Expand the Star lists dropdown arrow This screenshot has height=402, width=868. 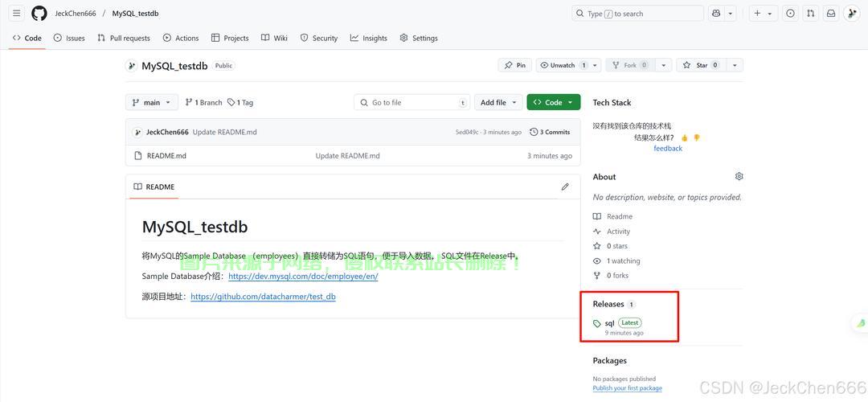point(735,65)
